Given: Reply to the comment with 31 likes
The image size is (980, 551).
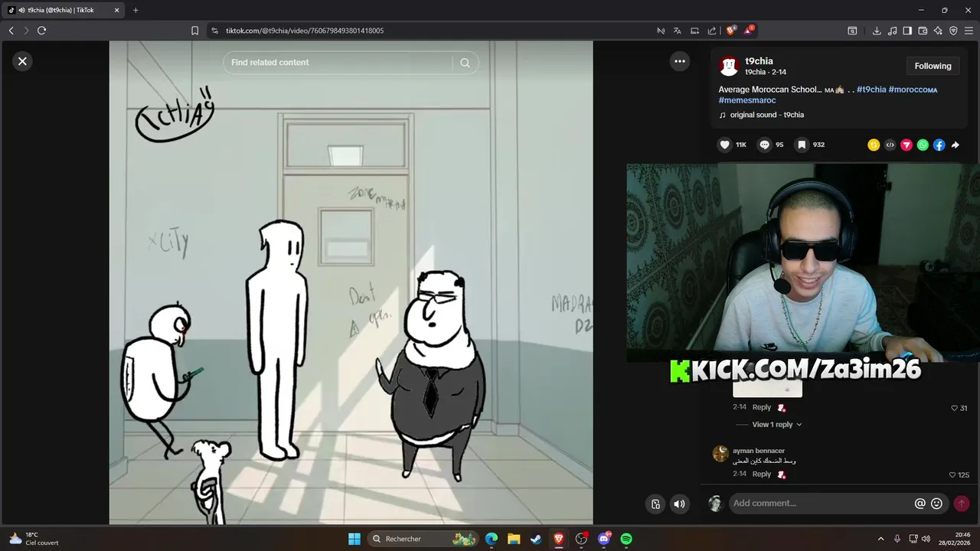Looking at the screenshot, I should [x=762, y=407].
